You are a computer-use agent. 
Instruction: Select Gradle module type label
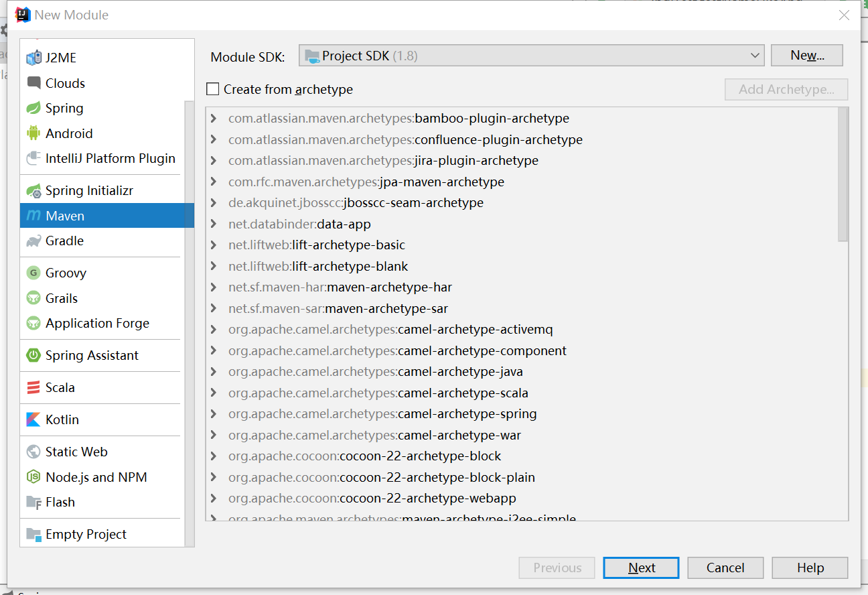point(64,241)
